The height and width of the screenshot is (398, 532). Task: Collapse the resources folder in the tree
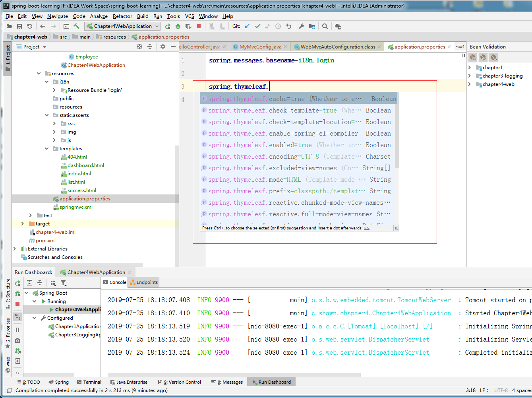pos(39,74)
